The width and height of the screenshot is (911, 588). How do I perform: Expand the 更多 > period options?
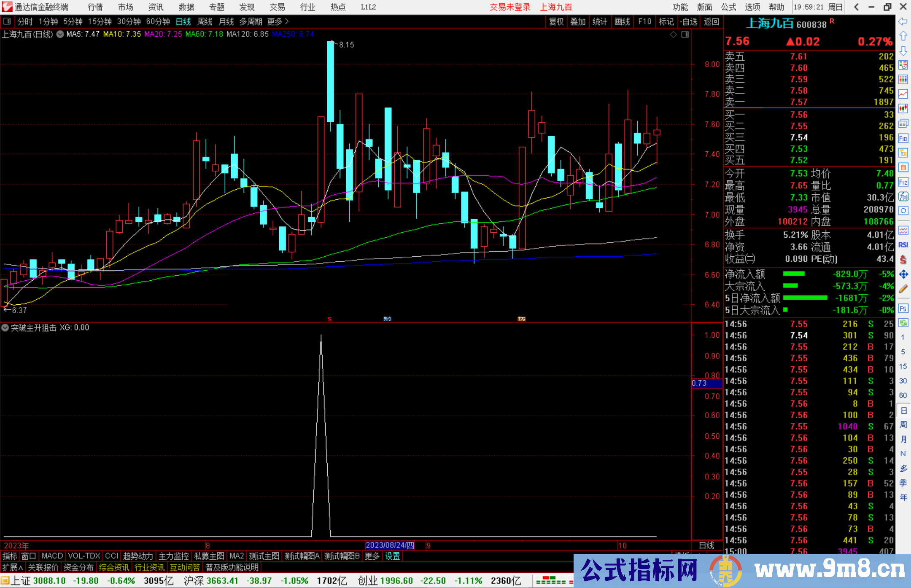point(278,21)
